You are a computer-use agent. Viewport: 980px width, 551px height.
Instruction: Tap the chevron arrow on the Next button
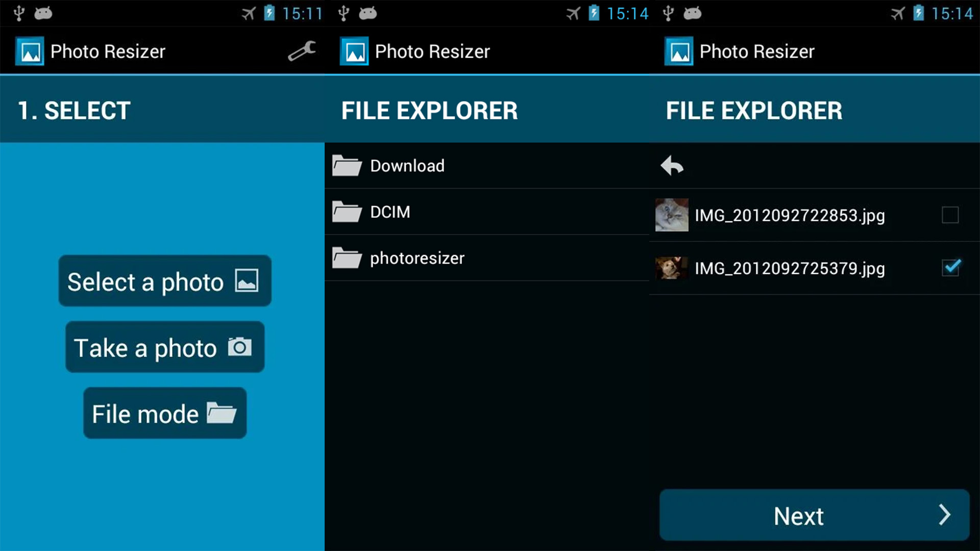click(945, 515)
